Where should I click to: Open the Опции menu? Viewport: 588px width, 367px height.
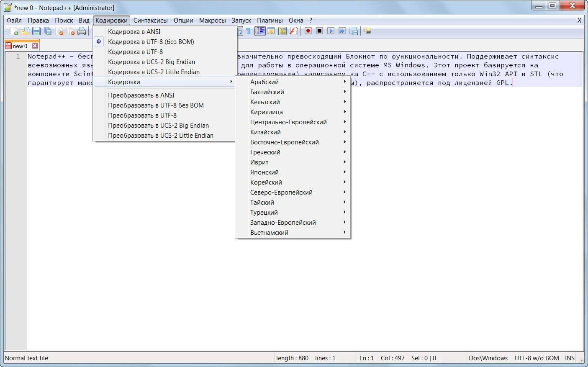pos(183,20)
